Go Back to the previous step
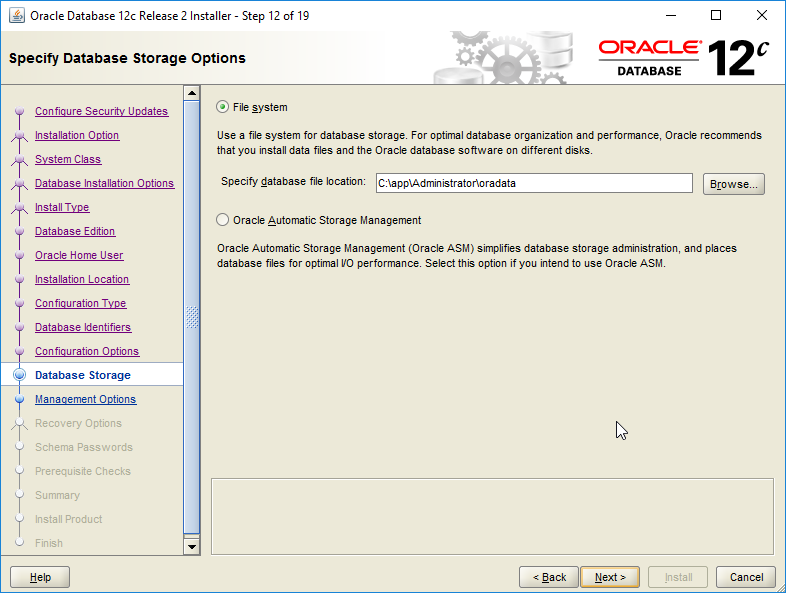This screenshot has height=593, width=786. pyautogui.click(x=549, y=577)
